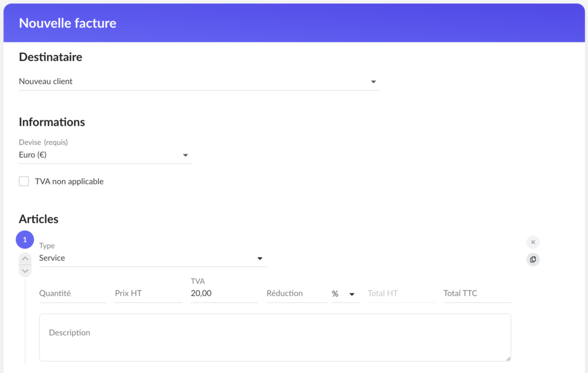This screenshot has width=588, height=373.
Task: Click the article number 1 badge
Action: 25,239
